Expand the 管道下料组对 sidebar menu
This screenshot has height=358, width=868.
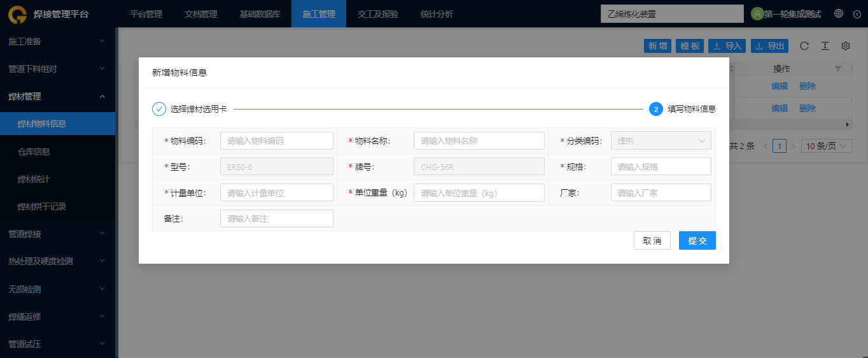click(x=57, y=69)
